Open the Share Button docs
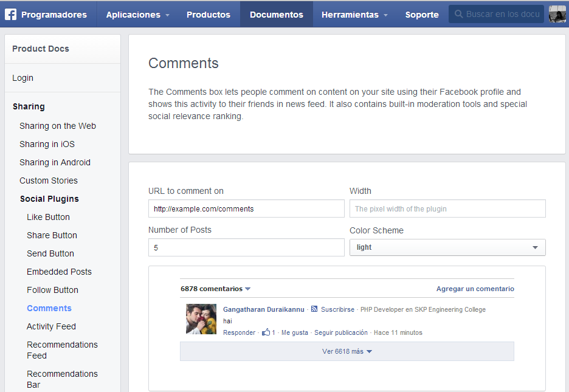 (x=52, y=235)
